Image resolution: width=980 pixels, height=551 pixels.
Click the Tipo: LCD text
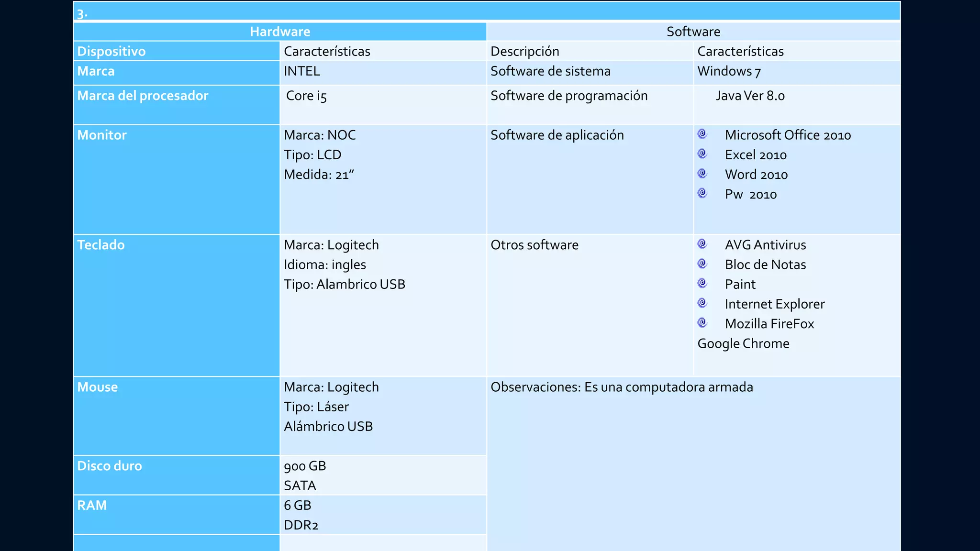tap(312, 155)
